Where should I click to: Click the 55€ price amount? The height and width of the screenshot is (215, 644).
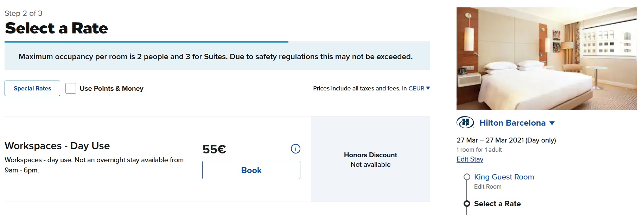click(214, 149)
